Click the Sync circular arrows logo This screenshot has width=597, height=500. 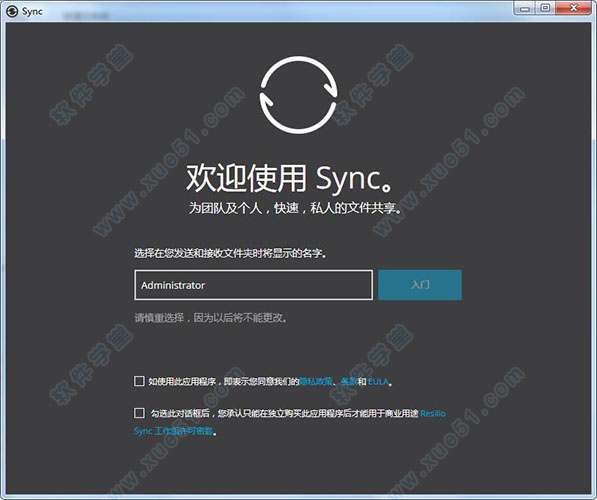point(298,95)
